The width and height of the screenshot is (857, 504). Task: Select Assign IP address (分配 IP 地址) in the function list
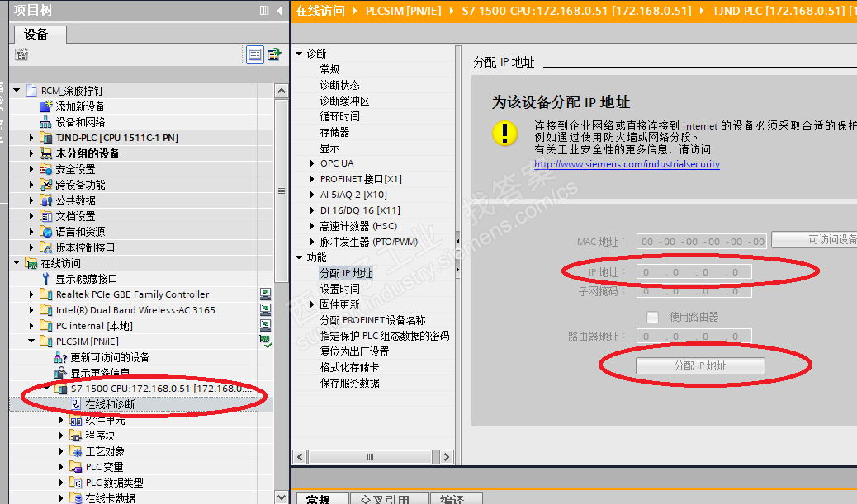coord(346,273)
